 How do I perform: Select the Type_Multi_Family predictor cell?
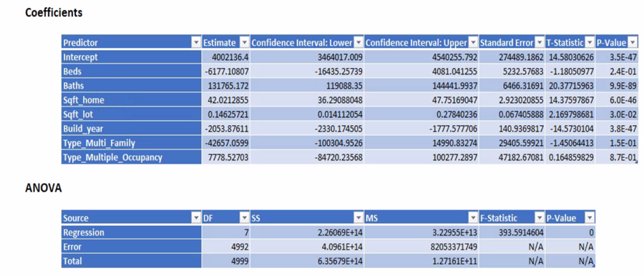(x=132, y=143)
